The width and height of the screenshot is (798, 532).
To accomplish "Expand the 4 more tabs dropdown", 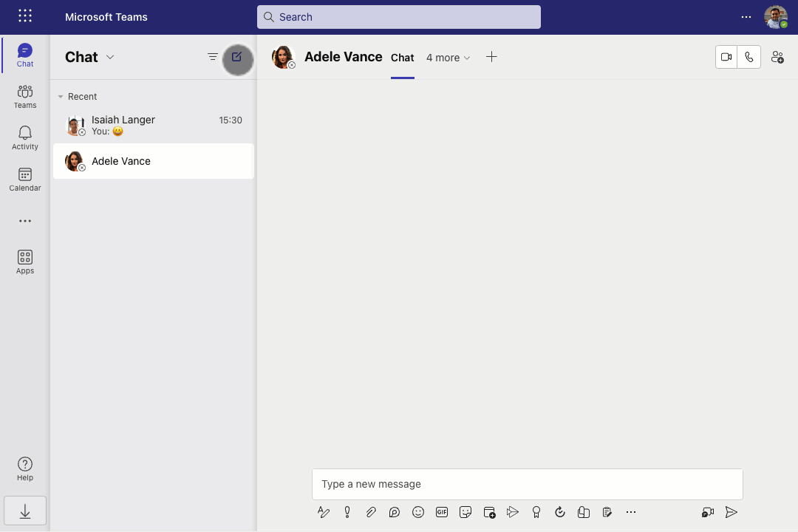I will (x=448, y=58).
